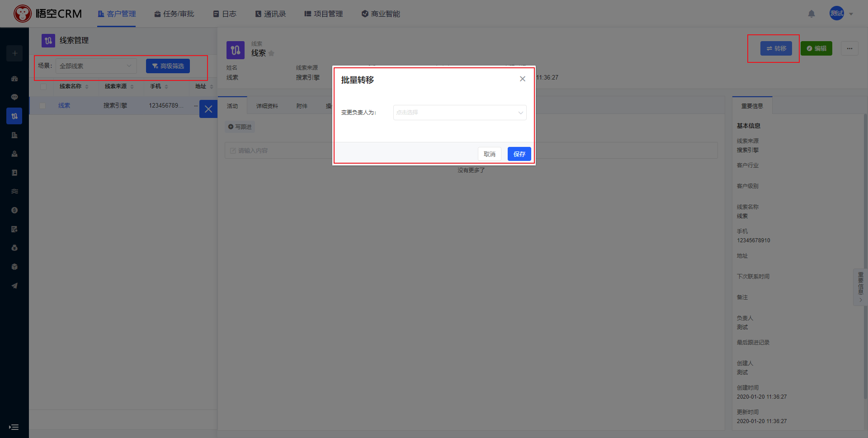Open 日志 top menu

click(x=225, y=14)
